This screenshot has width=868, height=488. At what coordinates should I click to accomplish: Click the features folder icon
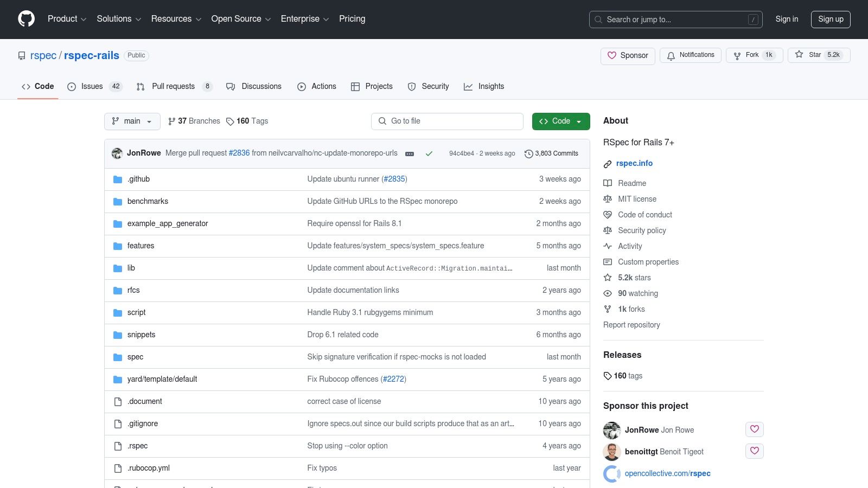tap(118, 246)
